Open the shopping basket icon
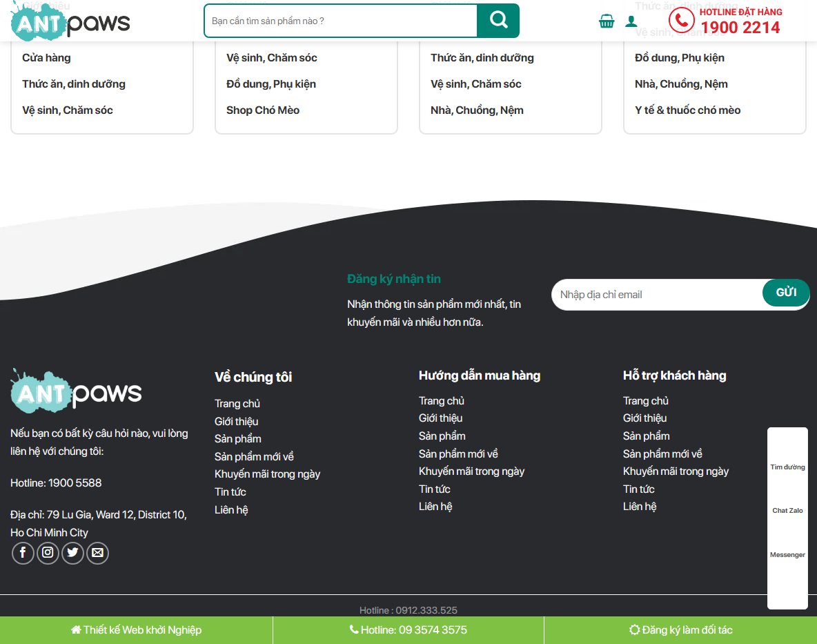This screenshot has height=644, width=817. click(x=607, y=21)
